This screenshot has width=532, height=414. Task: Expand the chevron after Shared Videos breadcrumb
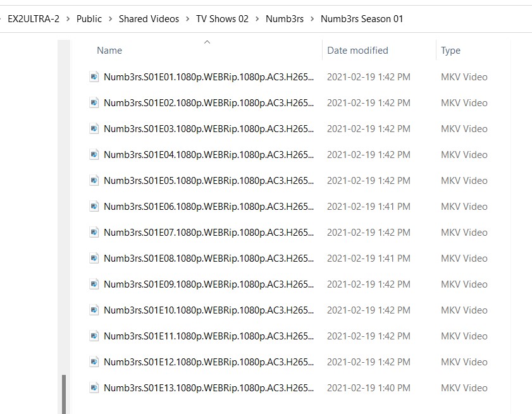(x=188, y=19)
